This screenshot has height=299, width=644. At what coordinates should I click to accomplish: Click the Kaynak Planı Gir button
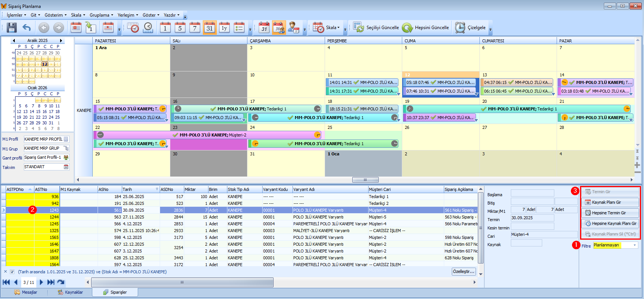610,202
